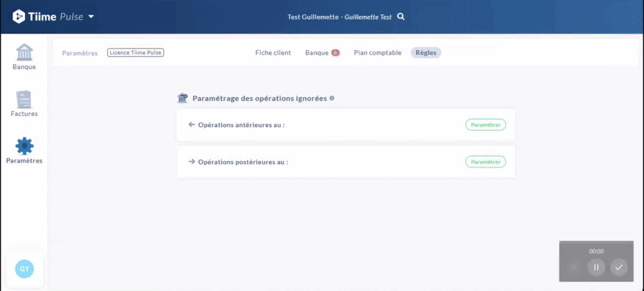644x291 pixels.
Task: Click the GT user avatar
Action: point(24,269)
